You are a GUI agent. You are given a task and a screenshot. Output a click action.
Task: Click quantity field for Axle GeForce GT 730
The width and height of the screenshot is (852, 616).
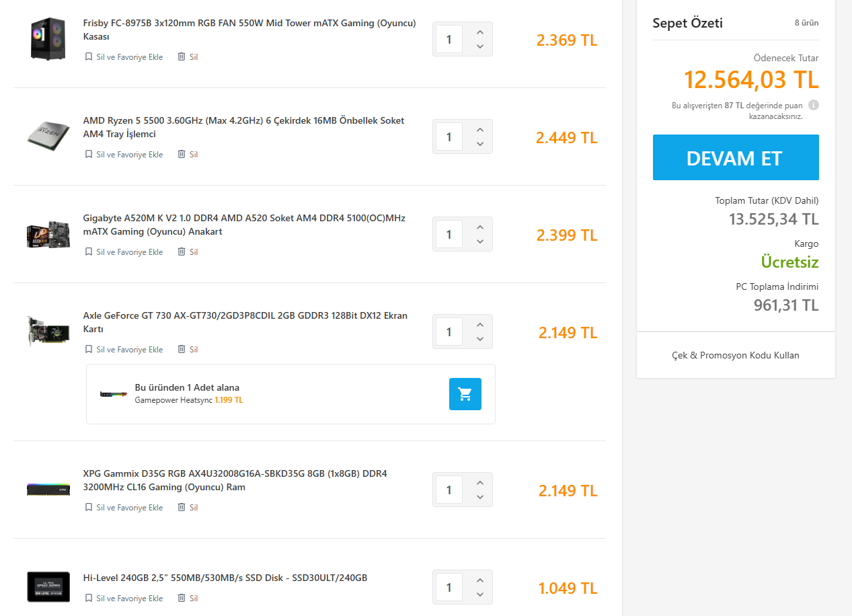click(x=449, y=332)
